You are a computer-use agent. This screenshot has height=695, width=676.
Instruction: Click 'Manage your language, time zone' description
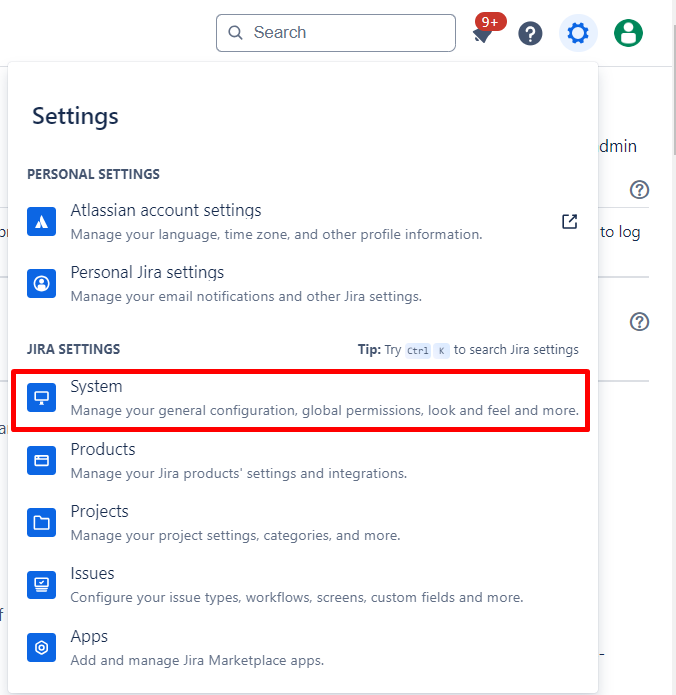pyautogui.click(x=276, y=234)
